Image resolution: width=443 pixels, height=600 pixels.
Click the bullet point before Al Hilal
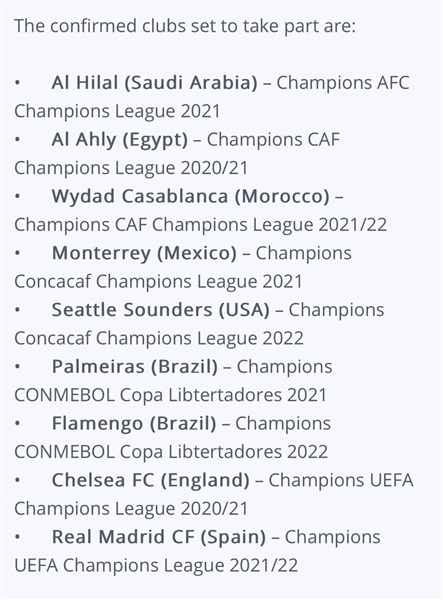click(x=17, y=83)
